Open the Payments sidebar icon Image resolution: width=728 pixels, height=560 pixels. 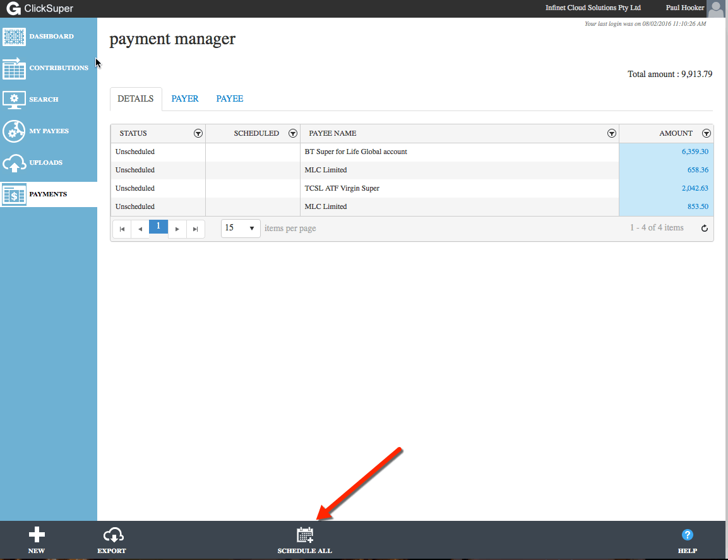(14, 194)
